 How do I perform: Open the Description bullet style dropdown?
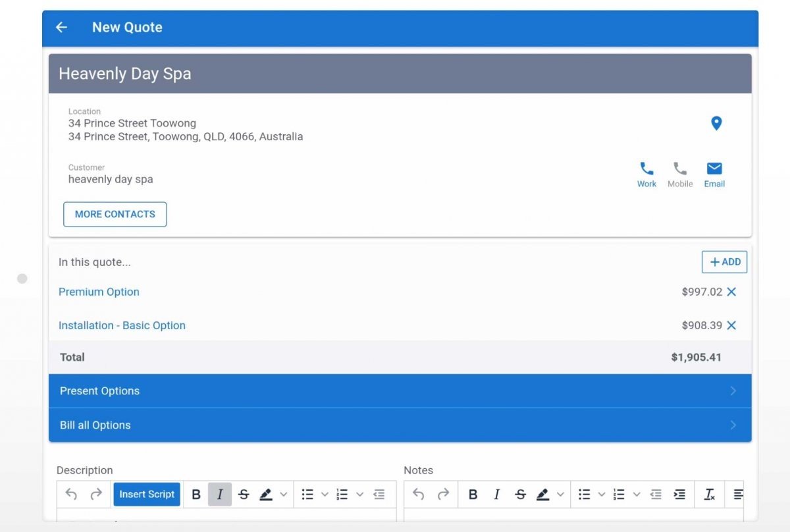[325, 494]
